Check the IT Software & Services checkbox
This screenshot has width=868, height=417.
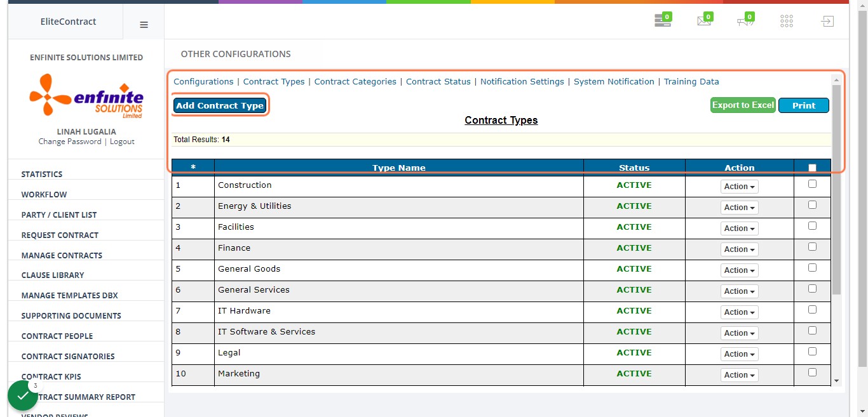pos(812,331)
